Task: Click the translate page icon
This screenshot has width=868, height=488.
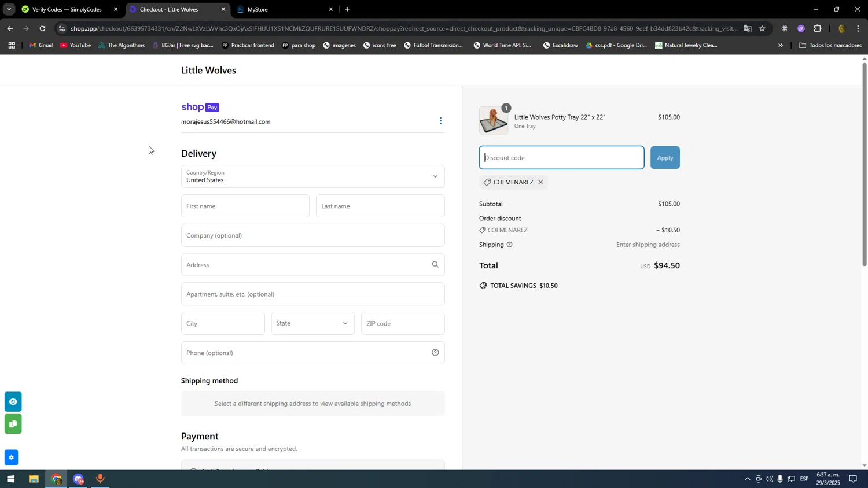Action: tap(748, 28)
